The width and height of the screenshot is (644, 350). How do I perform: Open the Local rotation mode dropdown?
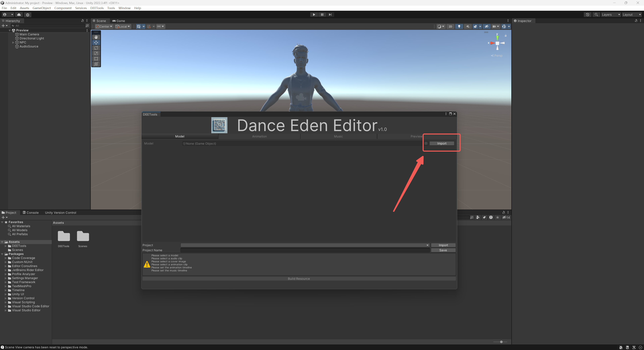[x=123, y=26]
